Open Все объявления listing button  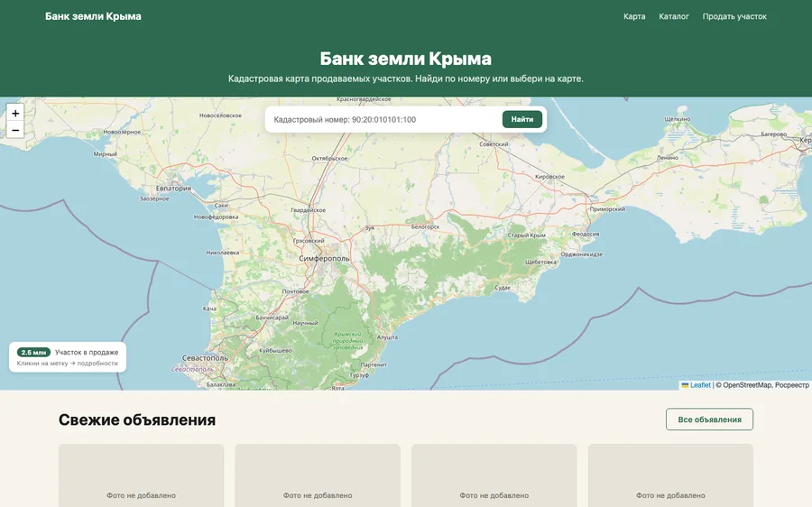coord(709,419)
